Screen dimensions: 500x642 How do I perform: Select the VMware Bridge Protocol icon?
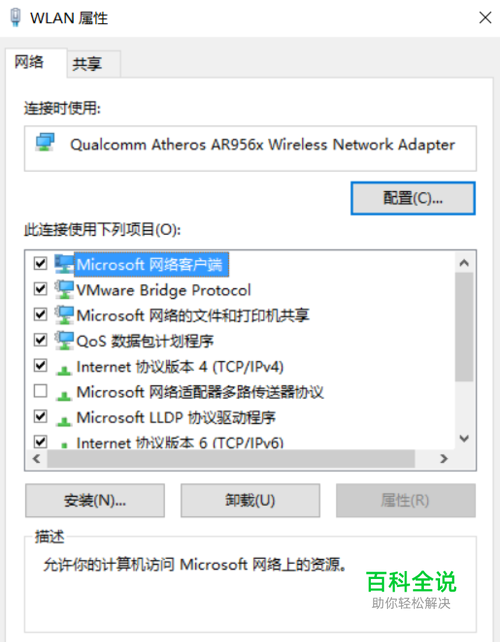point(64,289)
